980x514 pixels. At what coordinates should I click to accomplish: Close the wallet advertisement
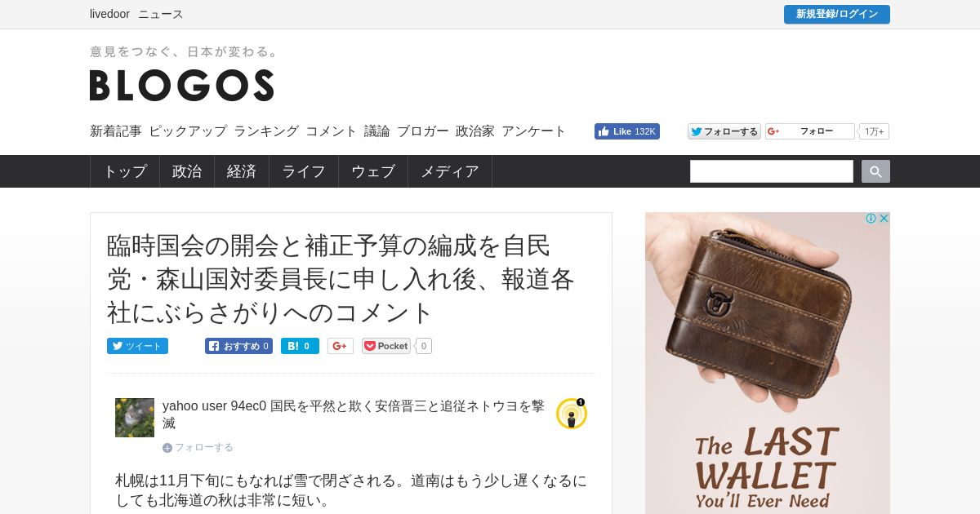click(884, 219)
